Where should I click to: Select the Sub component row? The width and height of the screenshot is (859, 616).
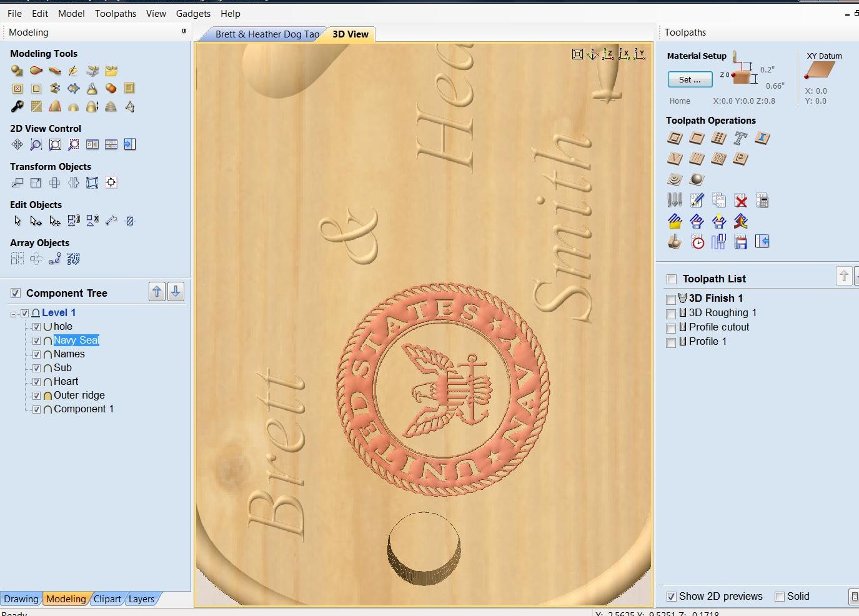tap(62, 368)
